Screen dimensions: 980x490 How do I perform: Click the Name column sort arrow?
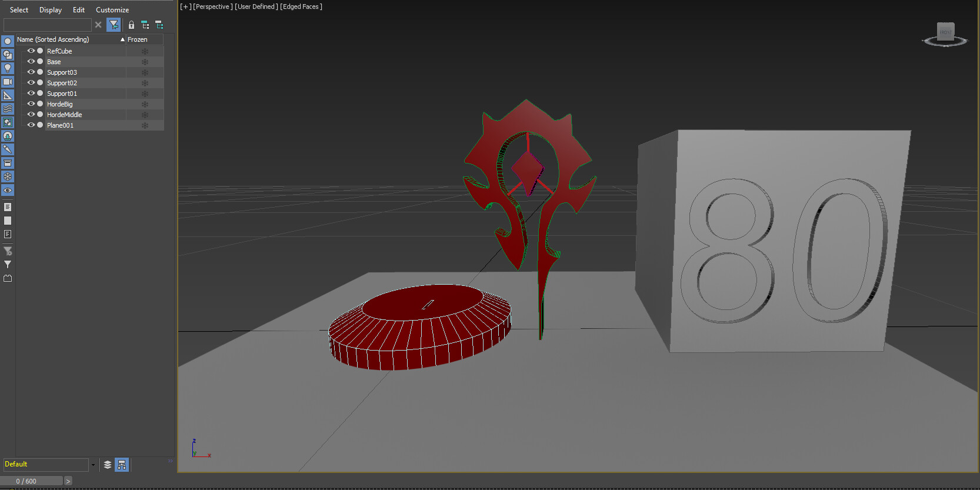coord(122,39)
